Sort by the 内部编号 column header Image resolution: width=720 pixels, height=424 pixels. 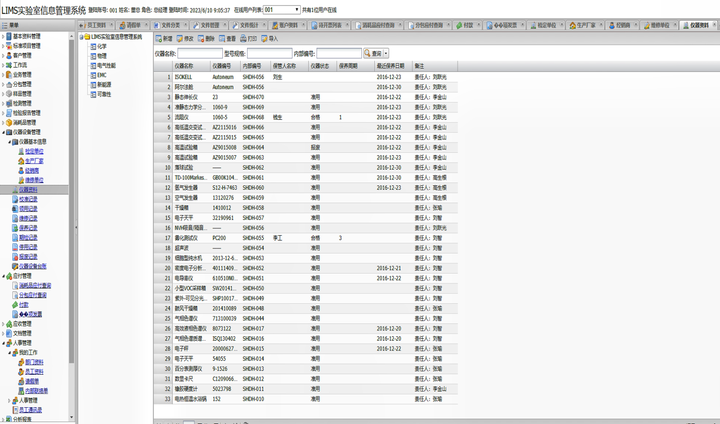click(x=255, y=66)
